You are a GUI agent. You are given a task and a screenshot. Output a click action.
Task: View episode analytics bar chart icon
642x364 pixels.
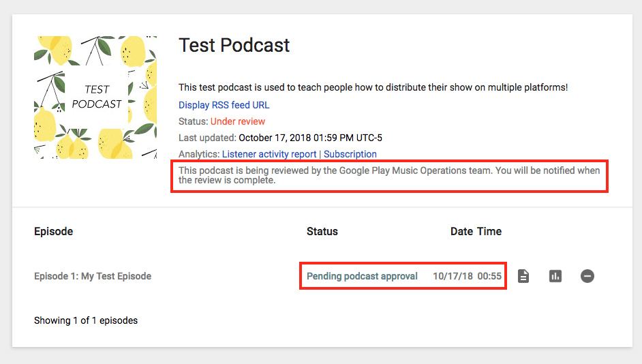555,276
